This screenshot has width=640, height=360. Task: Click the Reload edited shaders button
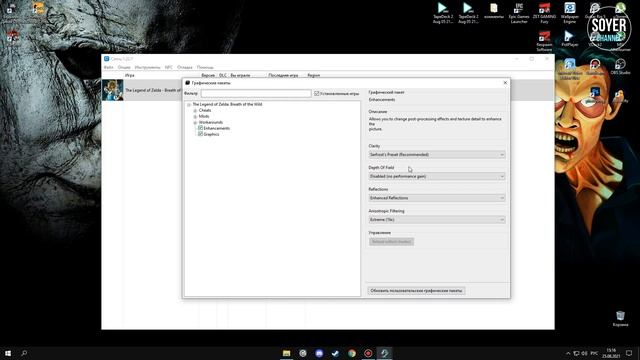391,242
